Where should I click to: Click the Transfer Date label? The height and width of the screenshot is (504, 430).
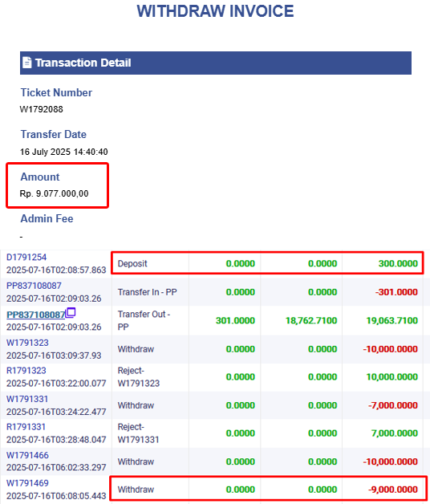click(x=53, y=134)
